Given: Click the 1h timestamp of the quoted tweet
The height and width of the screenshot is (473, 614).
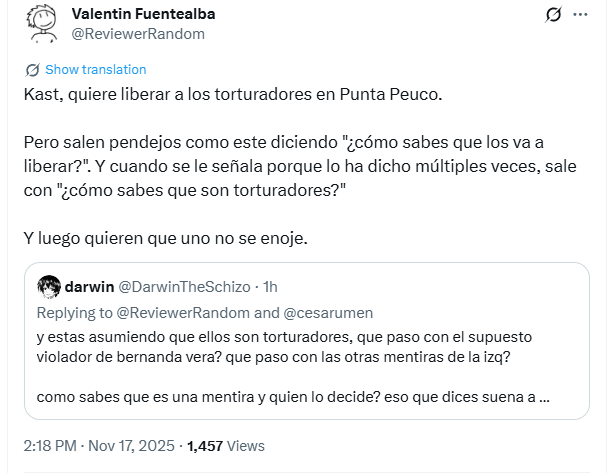Looking at the screenshot, I should [x=269, y=287].
